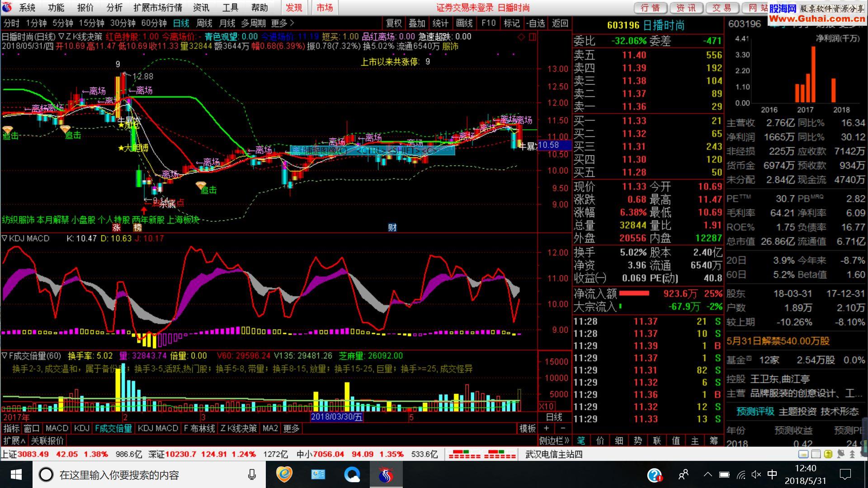Switch chart period to 5分钟
This screenshot has width=868, height=488.
pos(62,23)
